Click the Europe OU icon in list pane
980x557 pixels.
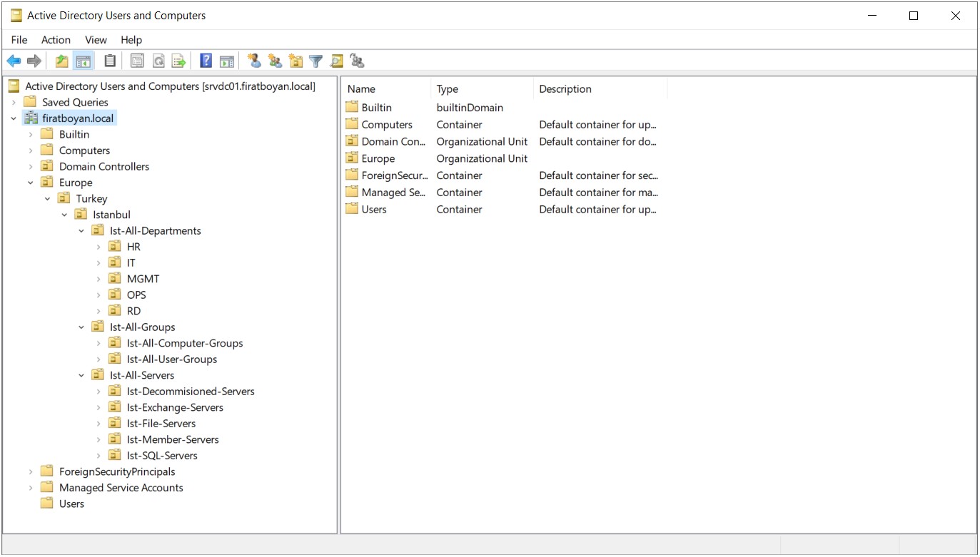(351, 158)
